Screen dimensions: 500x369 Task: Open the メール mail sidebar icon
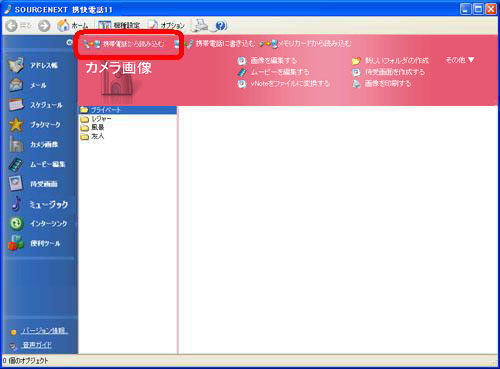pyautogui.click(x=16, y=85)
